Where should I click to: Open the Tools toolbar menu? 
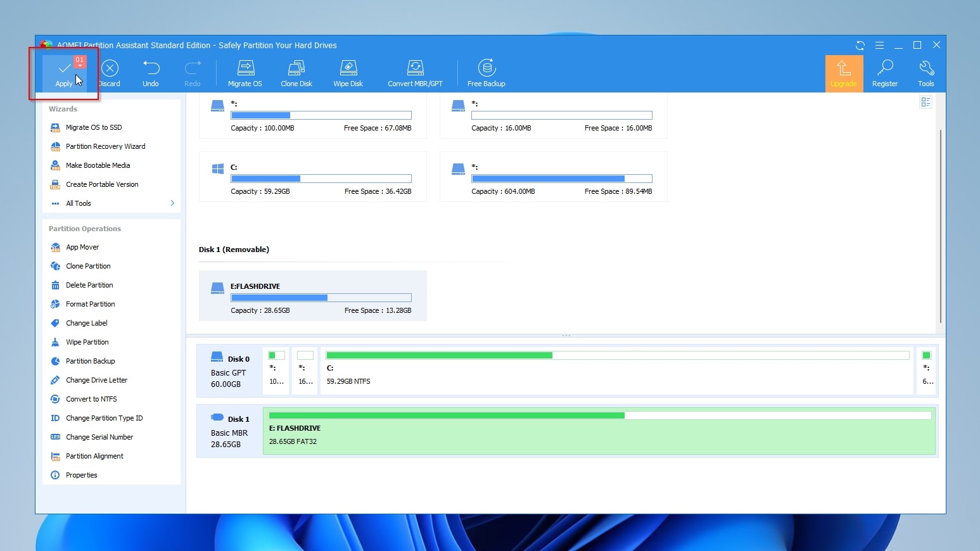coord(926,73)
